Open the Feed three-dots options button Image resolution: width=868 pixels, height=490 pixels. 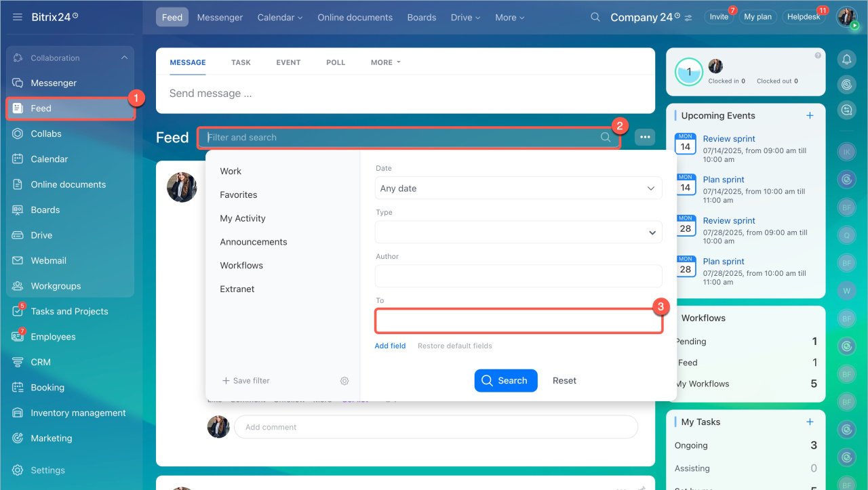(x=644, y=138)
